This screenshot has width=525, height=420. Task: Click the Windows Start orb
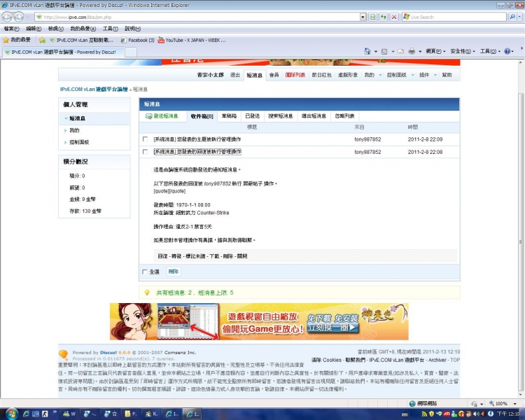pyautogui.click(x=10, y=414)
